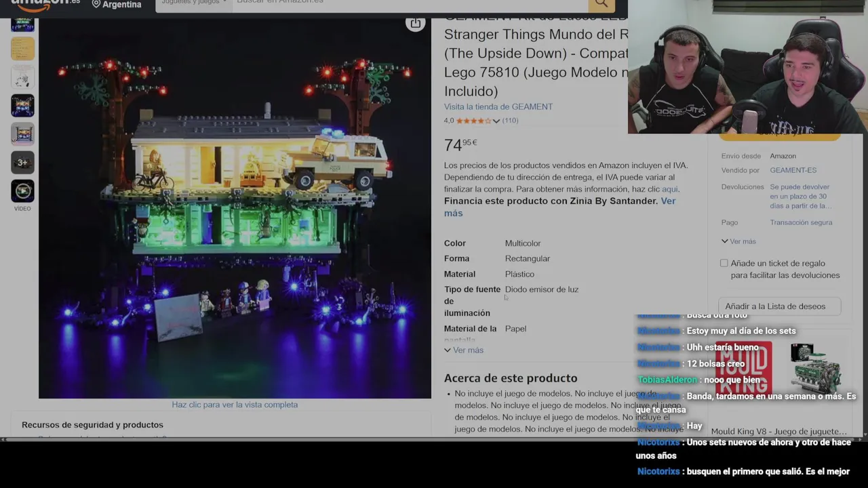Click the 'Transacción segura' link
Viewport: 868px width, 488px height.
tap(801, 222)
